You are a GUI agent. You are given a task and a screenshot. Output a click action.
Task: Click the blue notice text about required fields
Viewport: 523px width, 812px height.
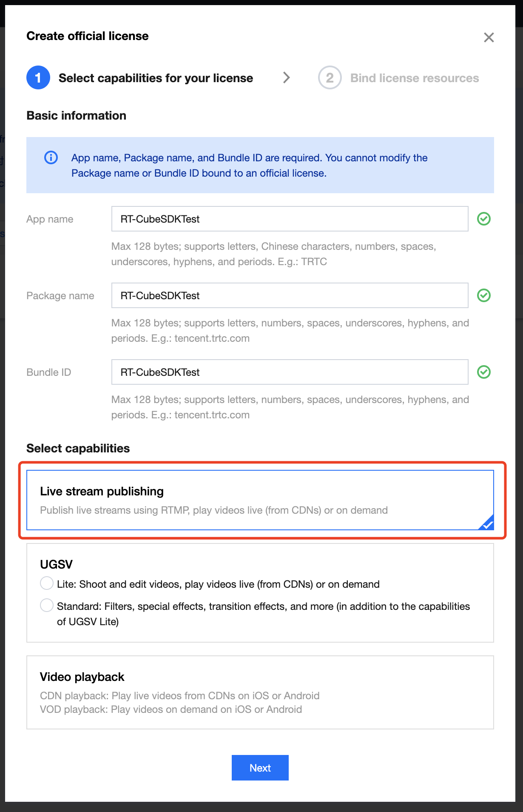pos(250,165)
